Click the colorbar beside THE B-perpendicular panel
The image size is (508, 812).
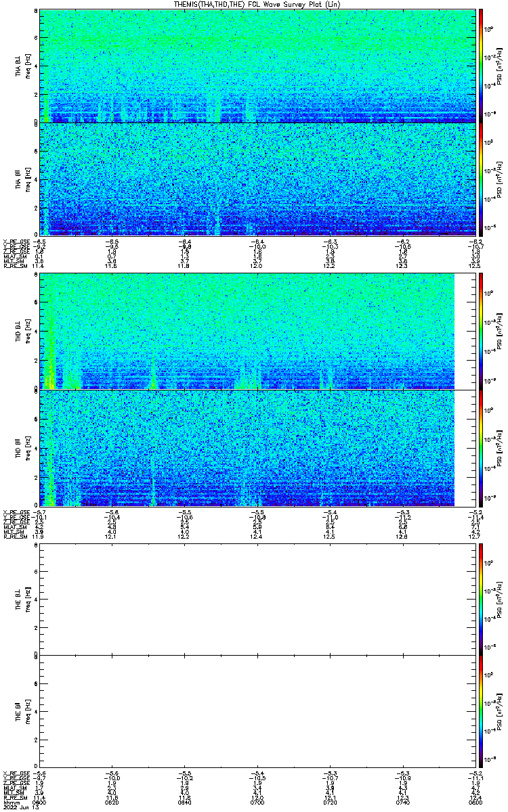click(x=481, y=599)
